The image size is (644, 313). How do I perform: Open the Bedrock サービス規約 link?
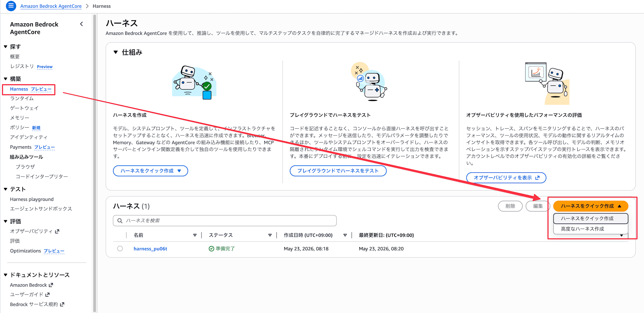(x=34, y=304)
